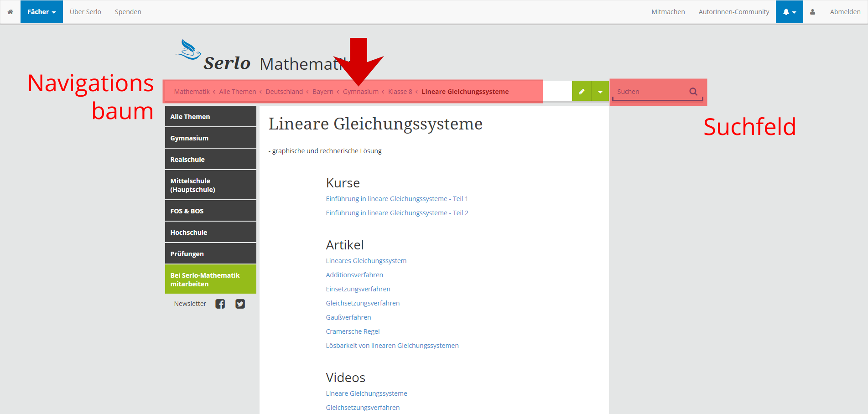Select the Gymnasium breadcrumb
Screen dimensions: 868x414
[361, 92]
